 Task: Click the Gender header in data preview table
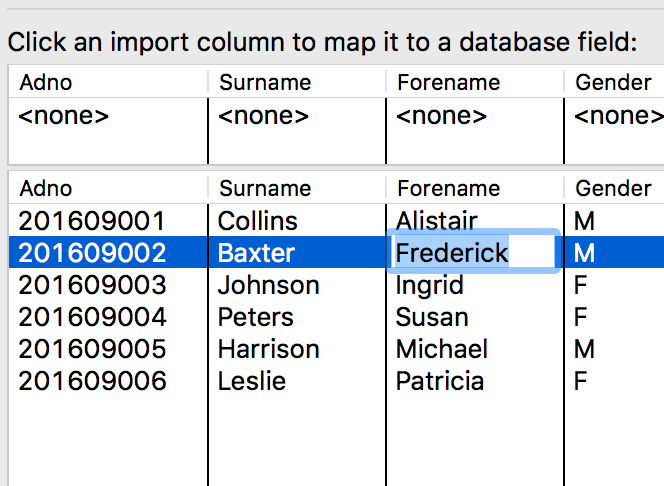(614, 188)
